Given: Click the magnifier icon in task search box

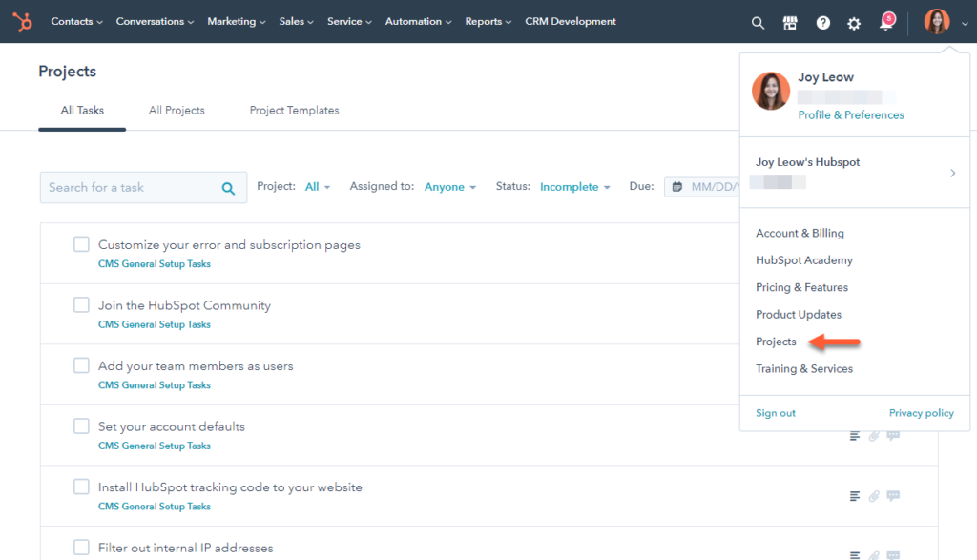Looking at the screenshot, I should coord(229,188).
